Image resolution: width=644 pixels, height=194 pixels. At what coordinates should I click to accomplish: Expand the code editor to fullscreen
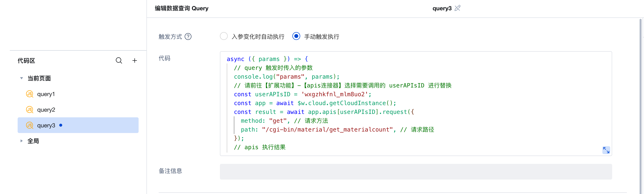point(606,150)
